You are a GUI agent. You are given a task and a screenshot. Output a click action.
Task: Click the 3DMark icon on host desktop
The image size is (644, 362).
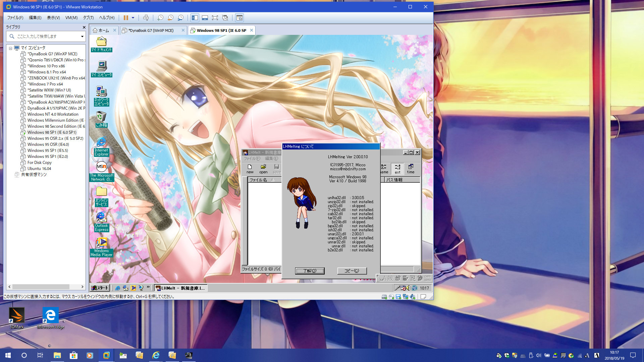click(x=16, y=318)
